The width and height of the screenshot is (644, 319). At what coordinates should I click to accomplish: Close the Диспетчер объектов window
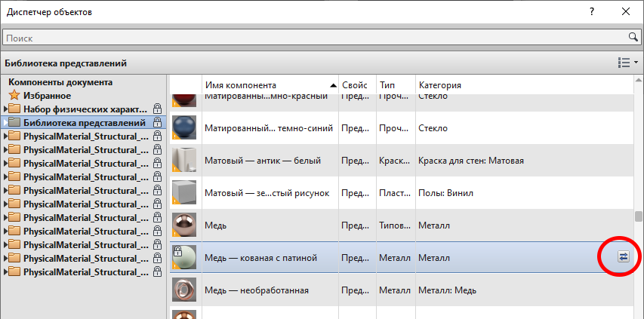click(x=626, y=12)
